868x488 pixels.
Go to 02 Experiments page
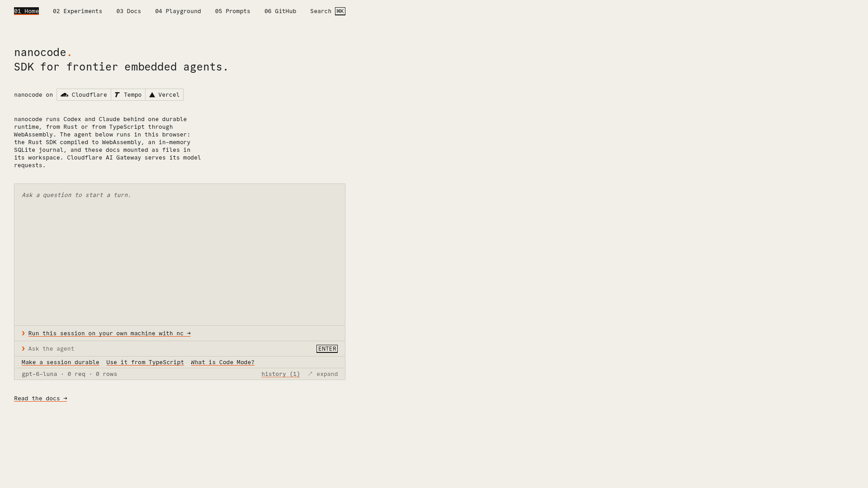[x=77, y=11]
